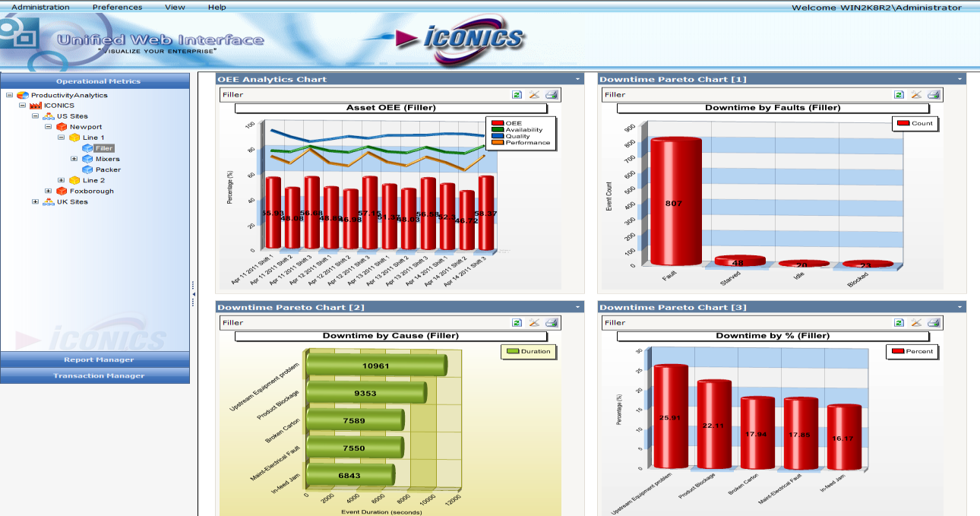This screenshot has height=516, width=980.
Task: Print Downtime Pareto Chart [1]
Action: (934, 95)
